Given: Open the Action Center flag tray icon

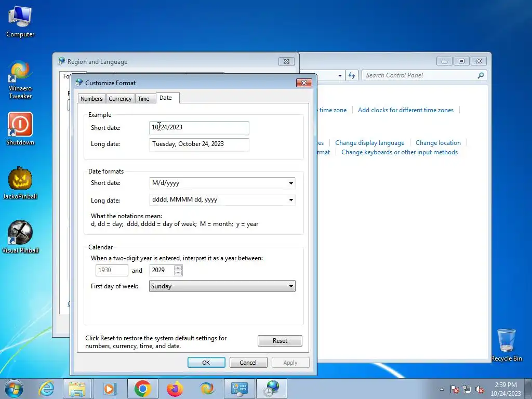Looking at the screenshot, I should pos(455,389).
